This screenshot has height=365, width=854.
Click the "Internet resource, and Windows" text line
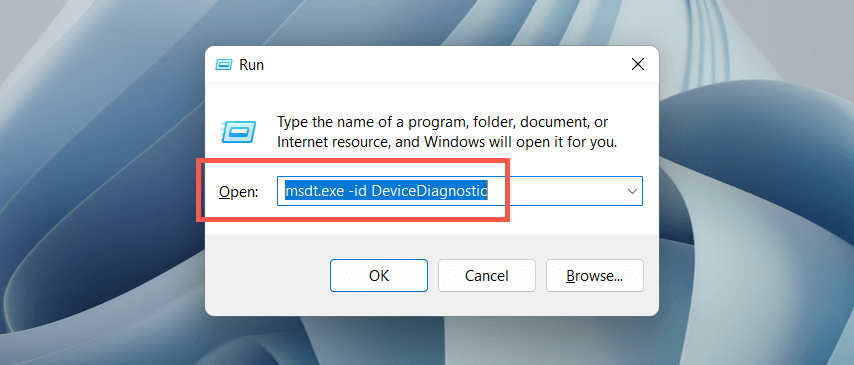pyautogui.click(x=447, y=143)
